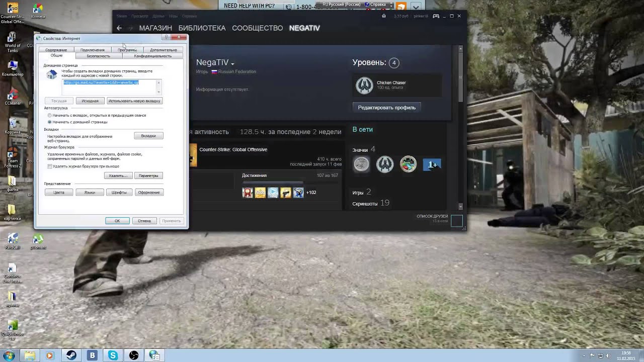Open Steam inbox notification icon

[384, 16]
